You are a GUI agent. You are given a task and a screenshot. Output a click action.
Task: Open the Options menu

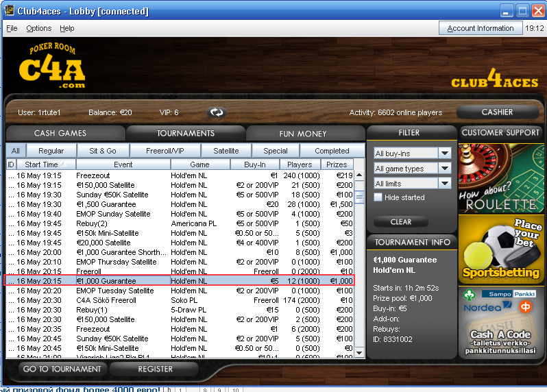pos(38,28)
